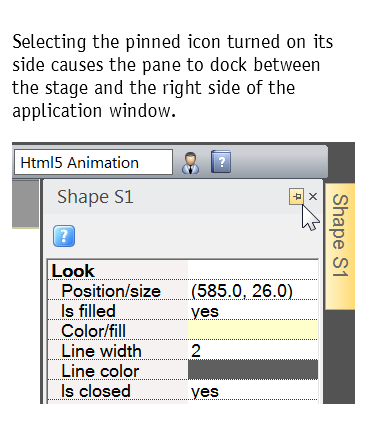Select the Line color property label
The width and height of the screenshot is (366, 422).
[x=100, y=371]
